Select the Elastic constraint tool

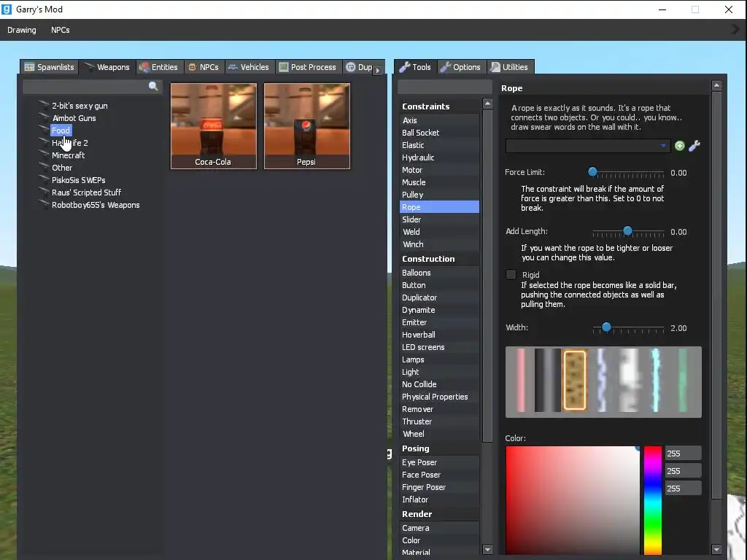(x=439, y=145)
